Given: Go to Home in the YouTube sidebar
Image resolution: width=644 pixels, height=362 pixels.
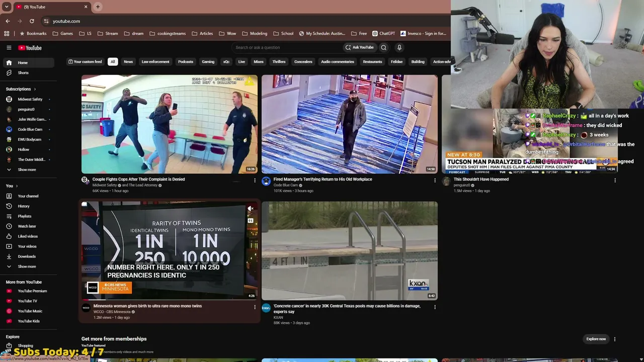Looking at the screenshot, I should pos(28,63).
